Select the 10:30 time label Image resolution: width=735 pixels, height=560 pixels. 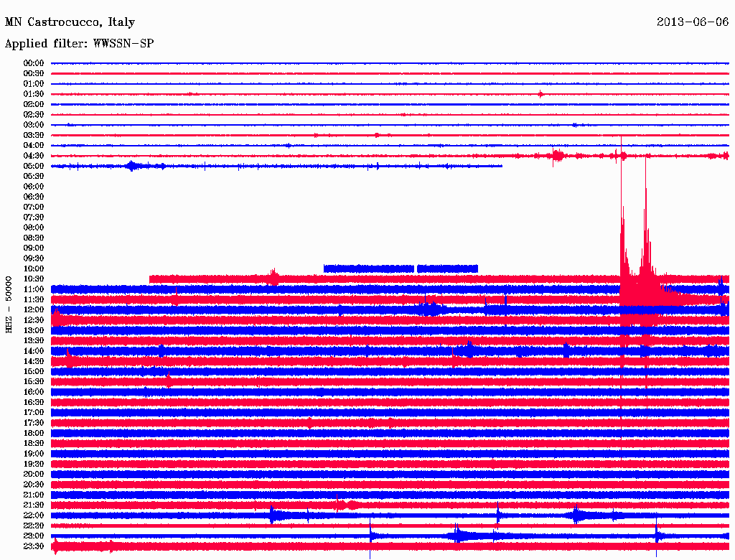(x=34, y=279)
